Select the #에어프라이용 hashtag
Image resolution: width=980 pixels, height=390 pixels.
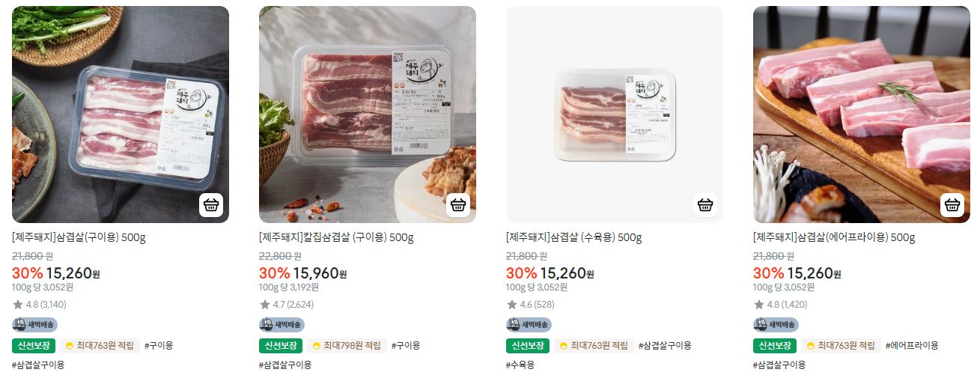tap(912, 346)
